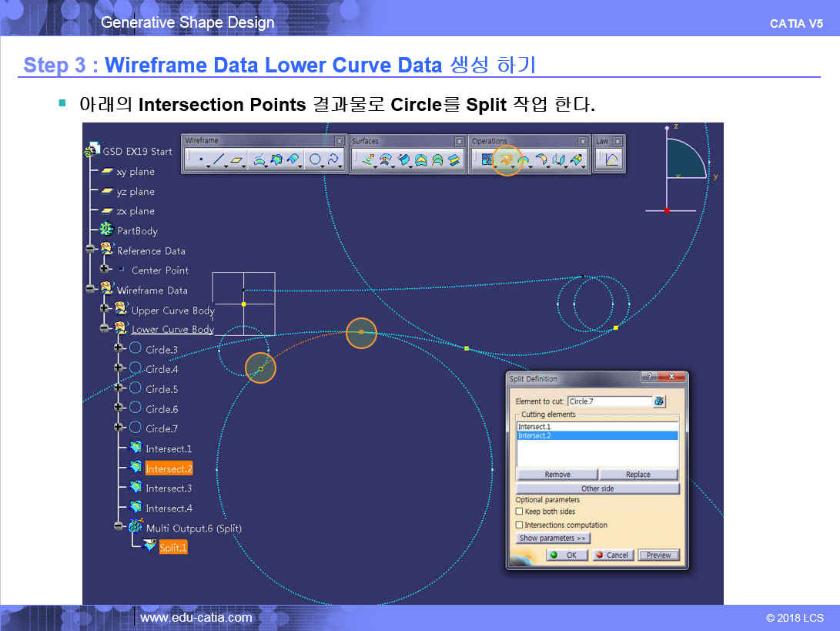
Task: Select the Line tool in Wireframe toolbar
Action: click(219, 159)
